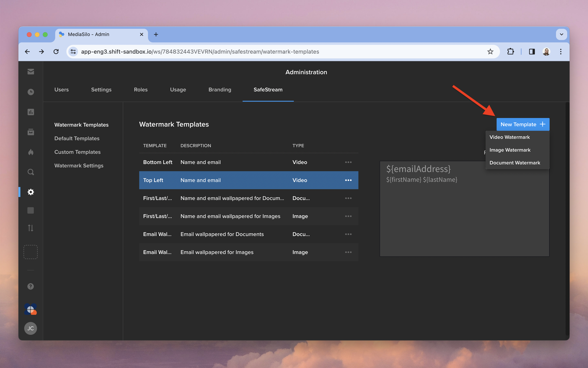588x368 pixels.
Task: Expand the tab search chevron dropdown
Action: pyautogui.click(x=561, y=34)
